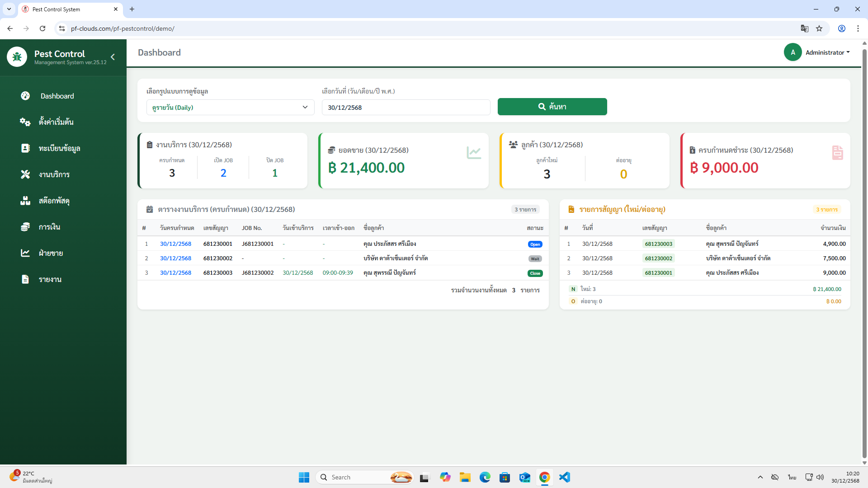Open the Daily view mode dropdown
Viewport: 868px width, 488px height.
click(230, 108)
